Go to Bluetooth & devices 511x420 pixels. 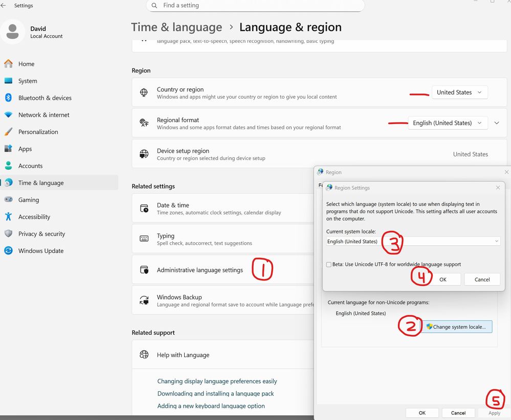pos(59,98)
